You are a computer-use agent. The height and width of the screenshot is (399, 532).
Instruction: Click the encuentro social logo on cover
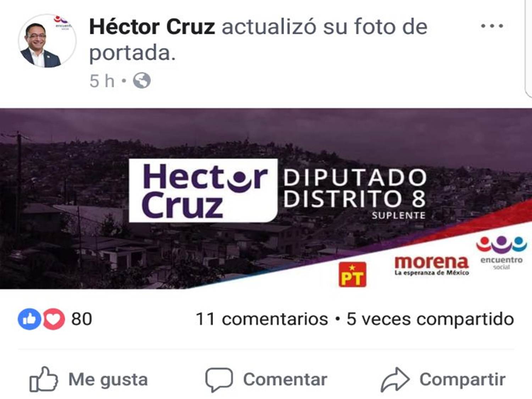[x=501, y=253]
